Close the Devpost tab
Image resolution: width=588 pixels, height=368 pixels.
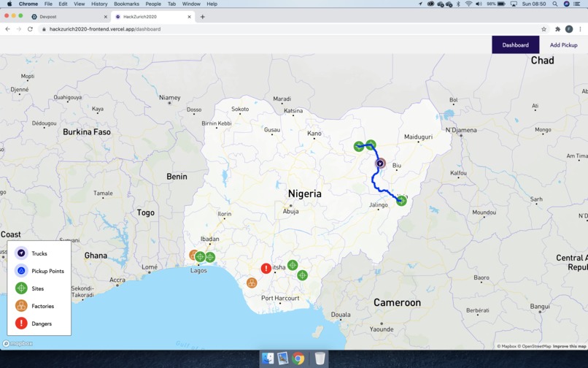coord(105,17)
